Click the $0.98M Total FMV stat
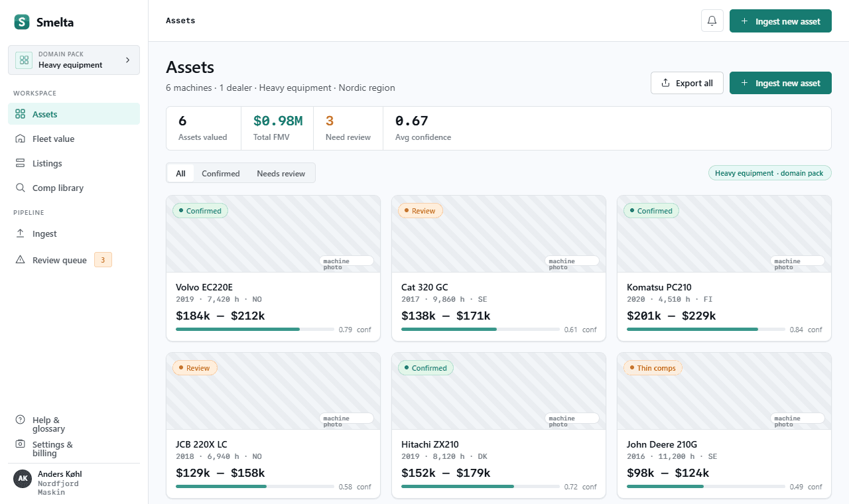Viewport: 849px width, 504px height. pos(278,129)
